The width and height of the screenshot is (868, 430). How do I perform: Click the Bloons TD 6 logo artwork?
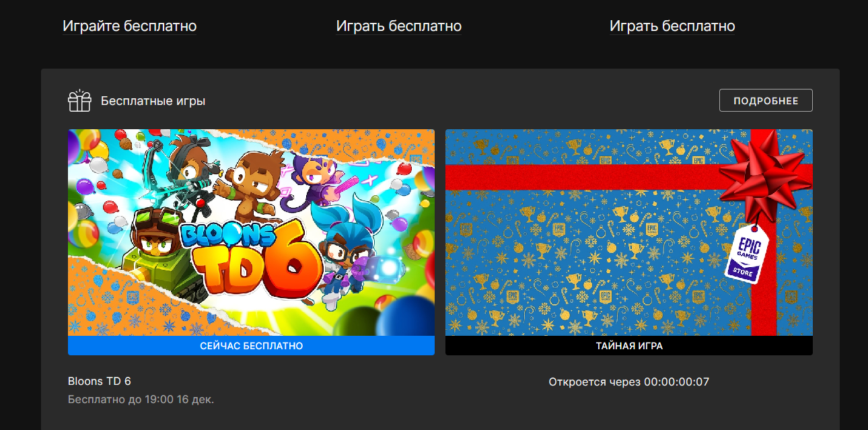tap(250, 256)
